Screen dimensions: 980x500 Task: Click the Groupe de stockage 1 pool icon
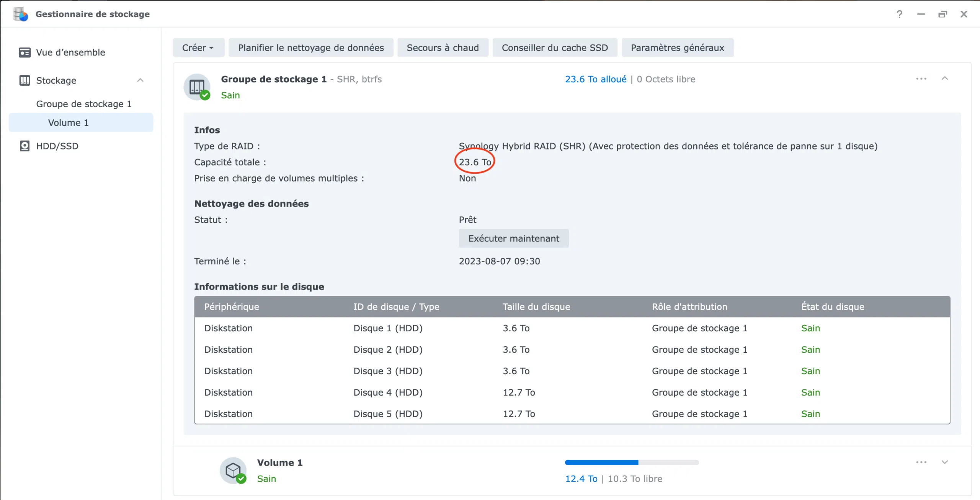click(197, 87)
